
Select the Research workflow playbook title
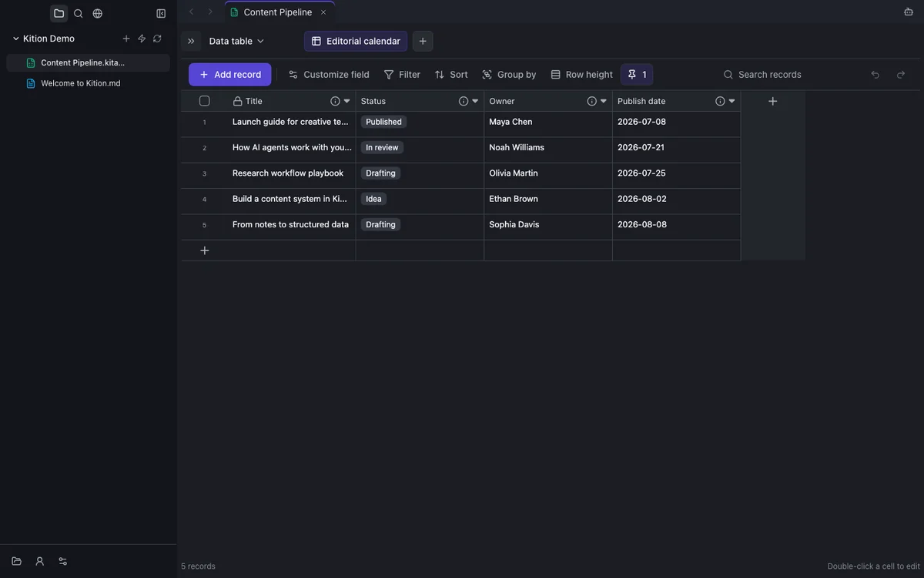288,173
